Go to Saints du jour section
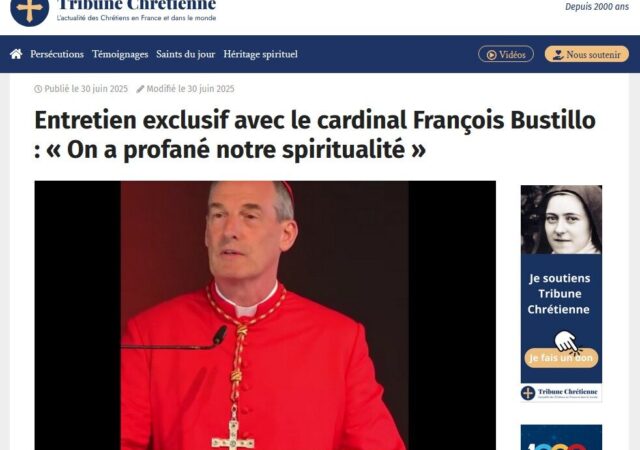Image resolution: width=640 pixels, height=450 pixels. (x=185, y=54)
